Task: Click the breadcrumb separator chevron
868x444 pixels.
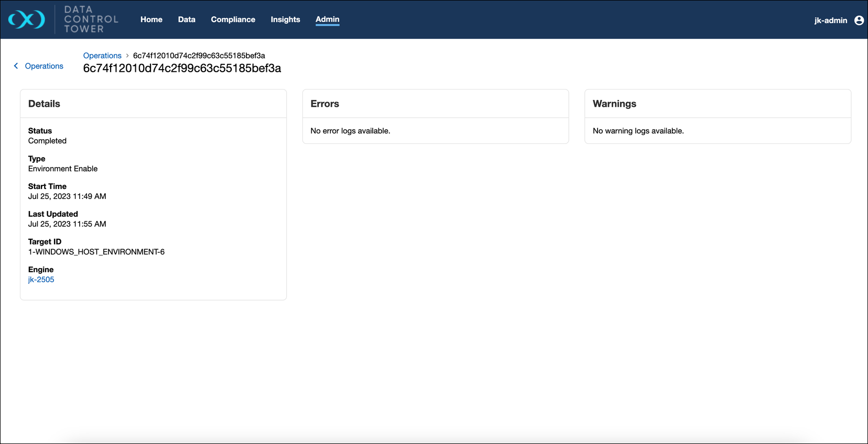Action: pos(127,56)
